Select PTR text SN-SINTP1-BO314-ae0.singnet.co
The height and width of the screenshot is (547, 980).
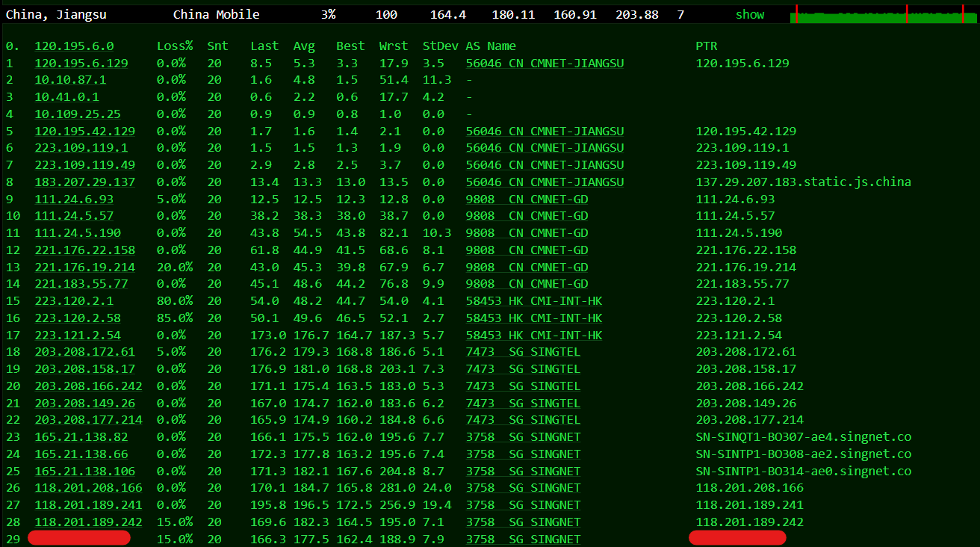804,472
